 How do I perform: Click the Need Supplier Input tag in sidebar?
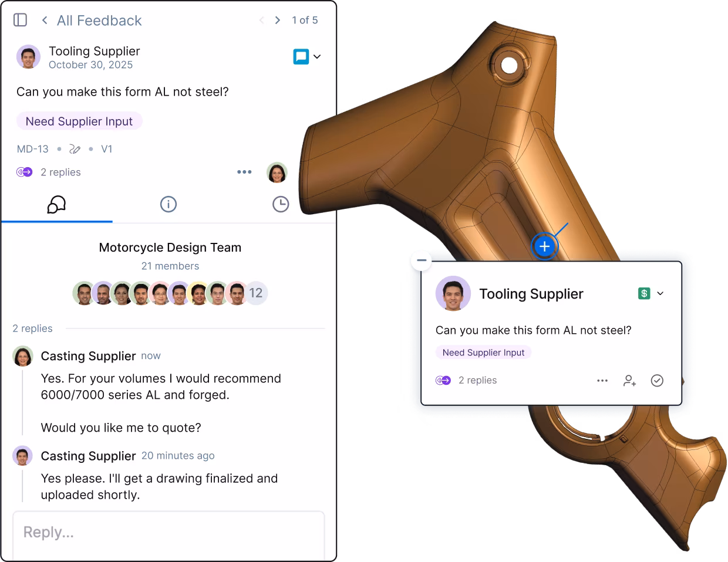click(79, 121)
